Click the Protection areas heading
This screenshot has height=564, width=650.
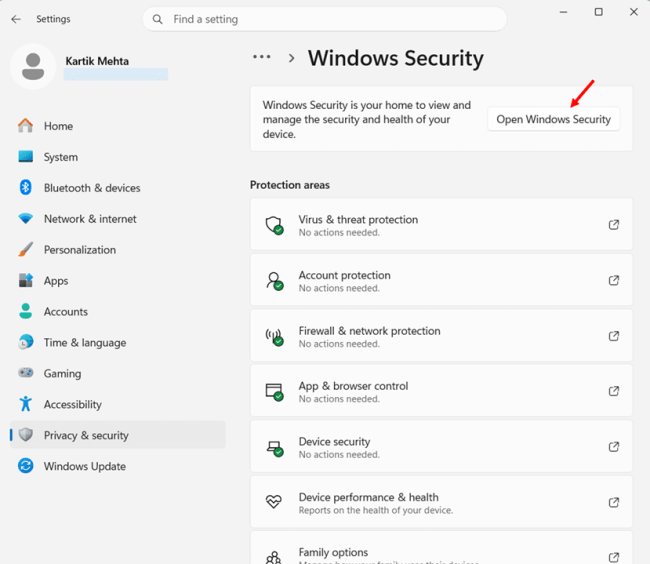[x=290, y=185]
